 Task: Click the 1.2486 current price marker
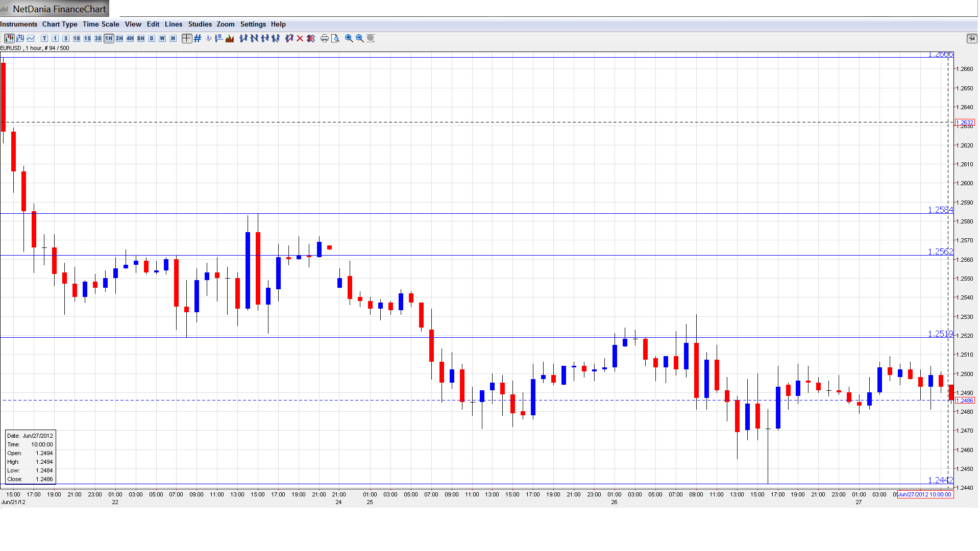click(x=965, y=400)
